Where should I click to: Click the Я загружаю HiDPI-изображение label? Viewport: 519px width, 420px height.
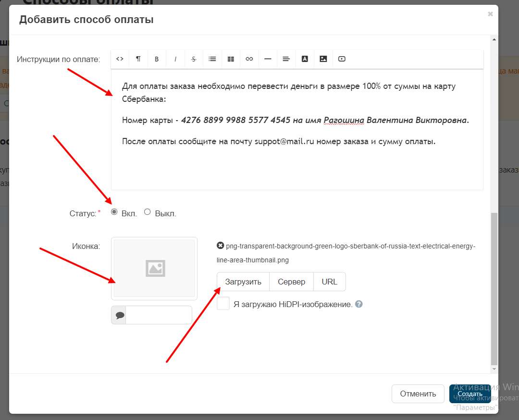[293, 305]
